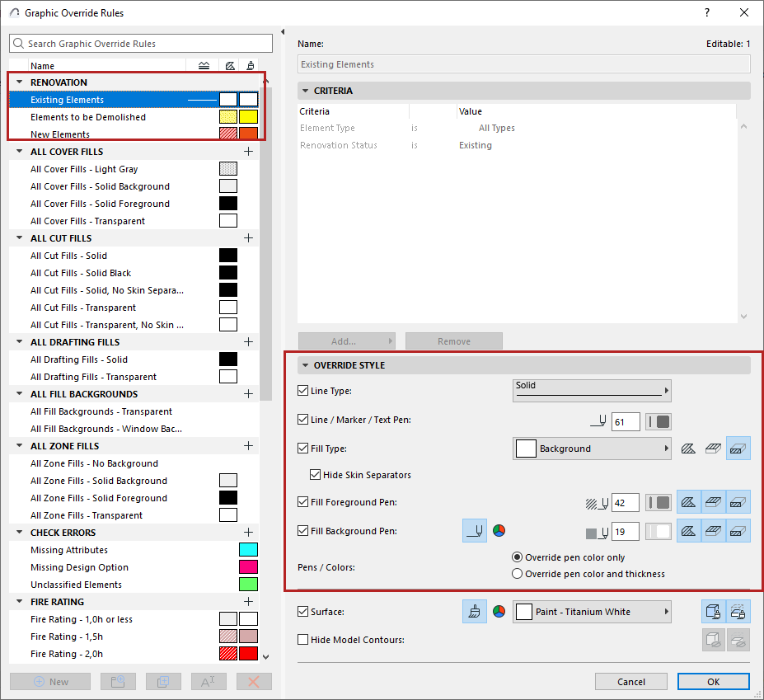Toggle Line / Marker / Text Pen checkbox
The height and width of the screenshot is (700, 764).
(303, 419)
